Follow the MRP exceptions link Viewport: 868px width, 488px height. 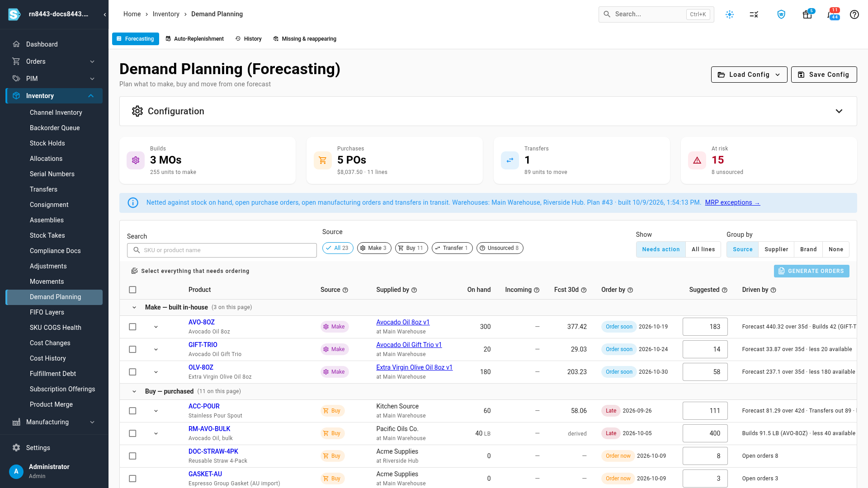point(732,202)
